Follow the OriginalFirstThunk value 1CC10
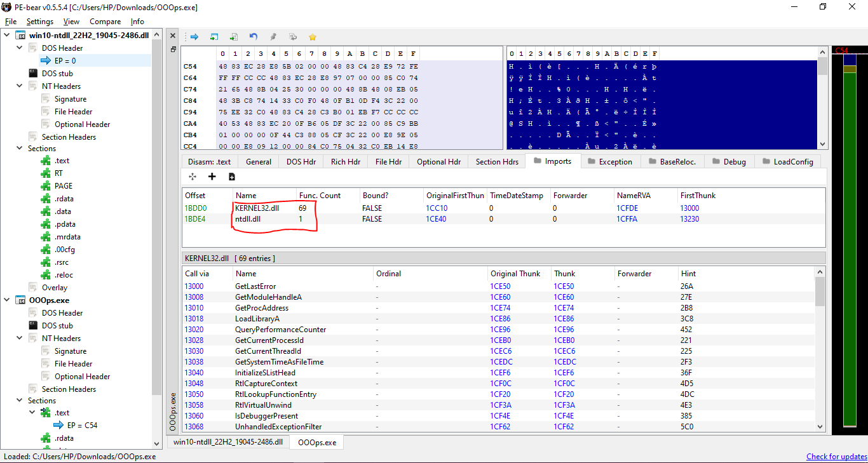This screenshot has width=868, height=463. [x=437, y=208]
